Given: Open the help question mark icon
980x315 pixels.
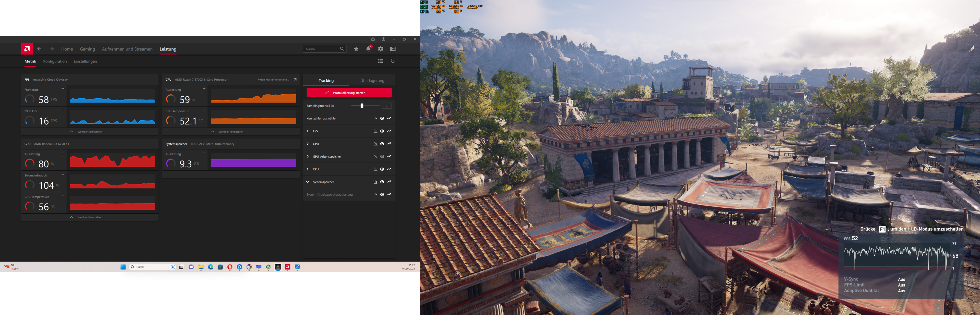Looking at the screenshot, I should [x=384, y=39].
